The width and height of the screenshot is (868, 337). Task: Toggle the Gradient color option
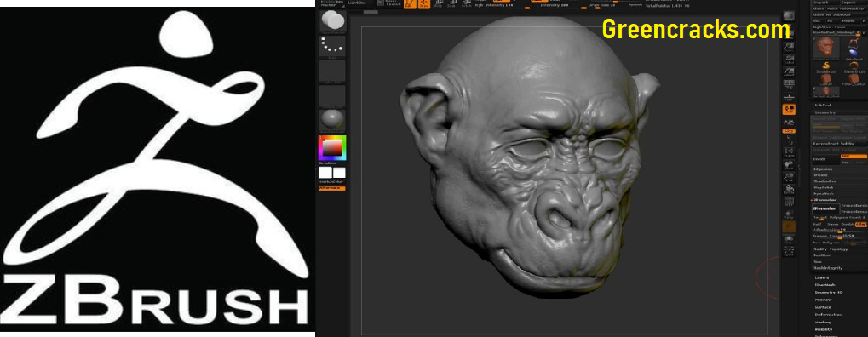tap(327, 163)
